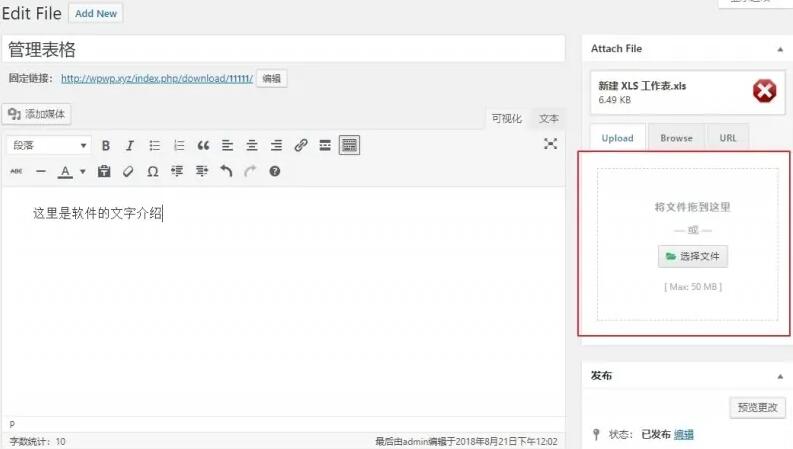Open the text color picker arrow
Screen dimensions: 793x449
[83, 171]
